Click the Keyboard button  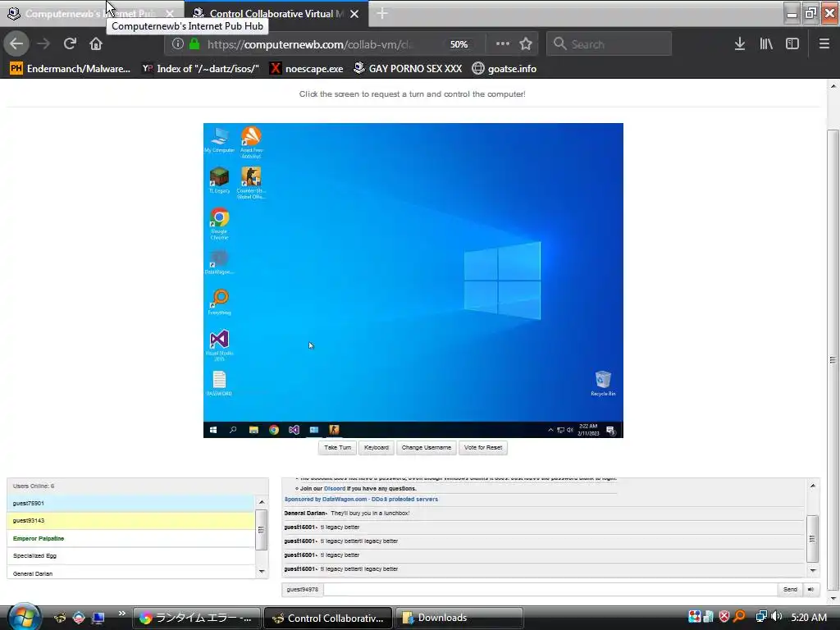click(376, 448)
